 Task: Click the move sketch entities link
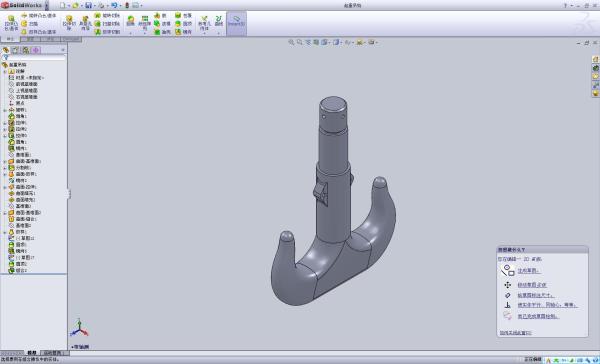tap(532, 285)
